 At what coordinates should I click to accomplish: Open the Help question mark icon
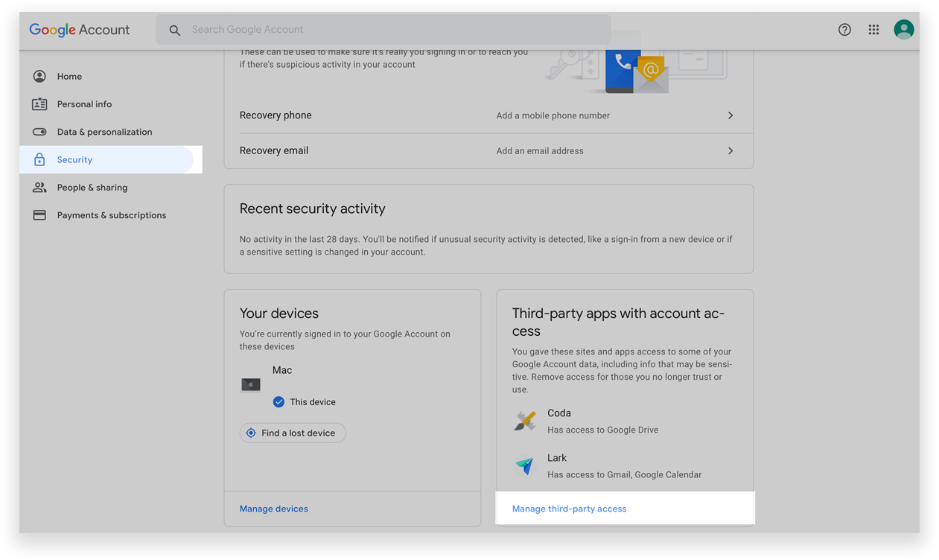844,30
